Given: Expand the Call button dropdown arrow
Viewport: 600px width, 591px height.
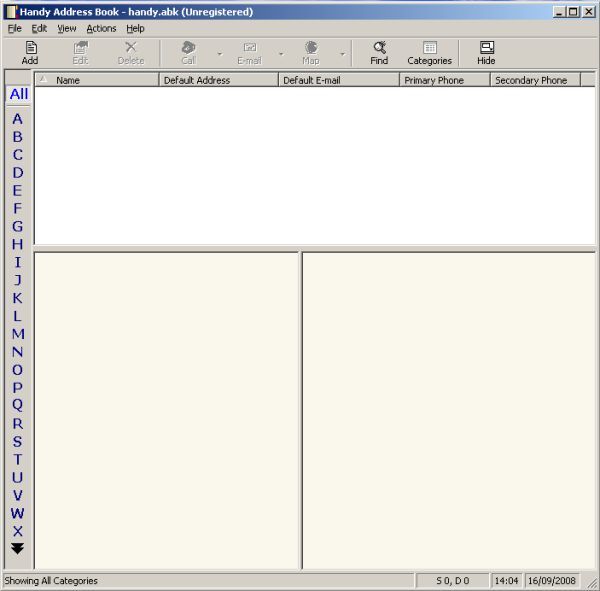Looking at the screenshot, I should click(x=220, y=54).
